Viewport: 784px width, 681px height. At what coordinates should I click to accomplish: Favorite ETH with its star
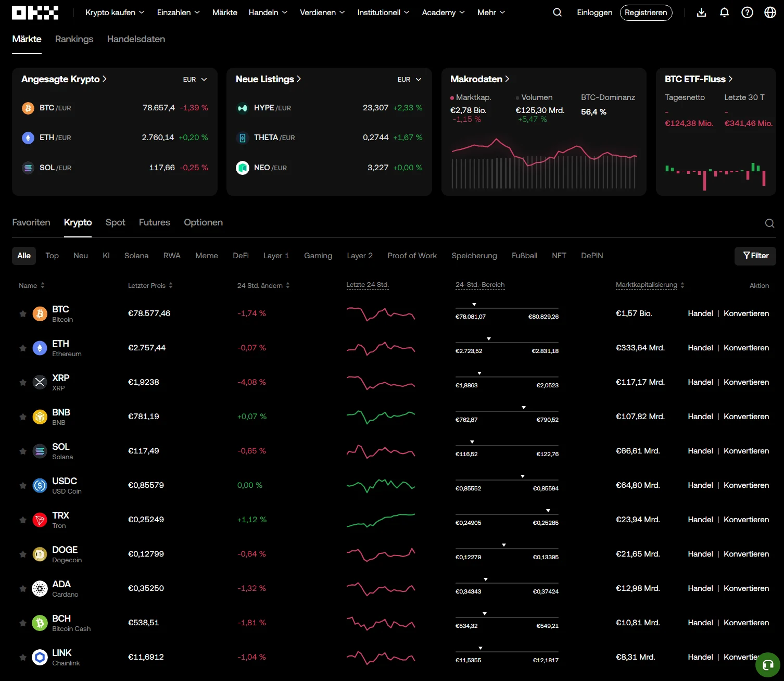click(23, 348)
